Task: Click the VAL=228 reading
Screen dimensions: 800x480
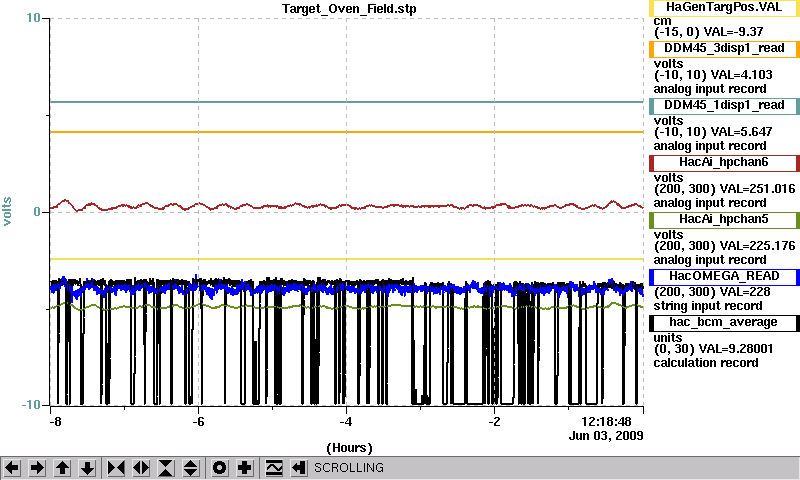Action: coord(745,292)
